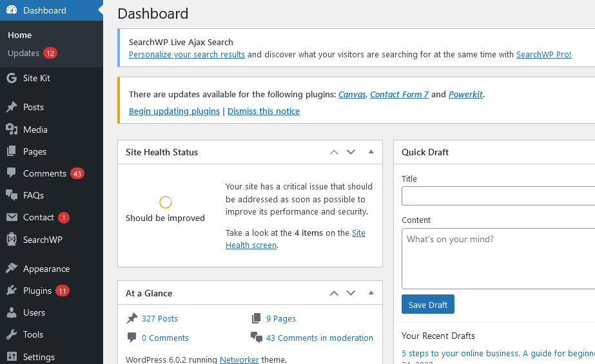
Task: Click Begin updating plugins link
Action: 174,111
